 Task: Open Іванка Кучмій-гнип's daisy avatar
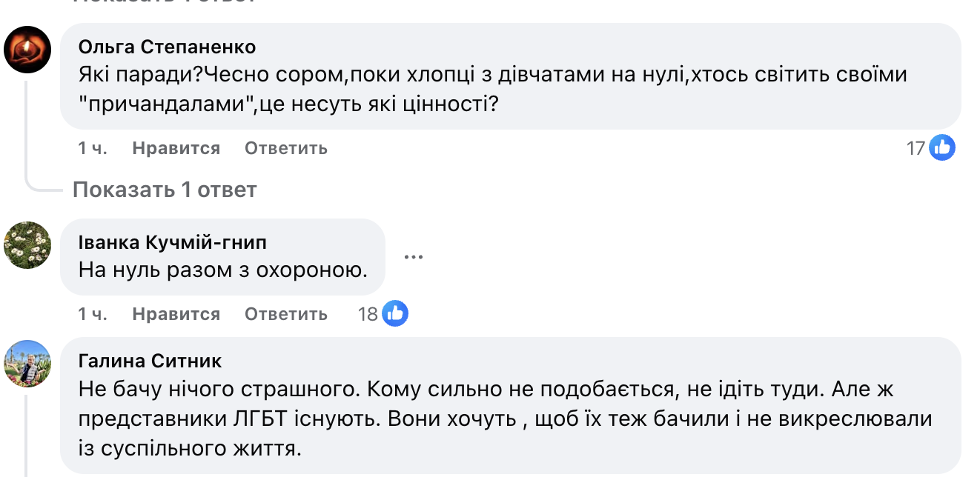[x=27, y=245]
